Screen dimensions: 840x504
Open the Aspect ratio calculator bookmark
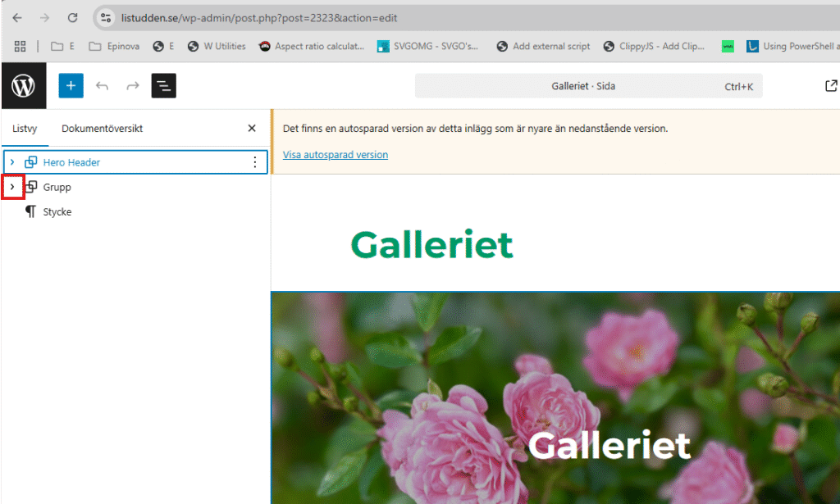coord(311,47)
